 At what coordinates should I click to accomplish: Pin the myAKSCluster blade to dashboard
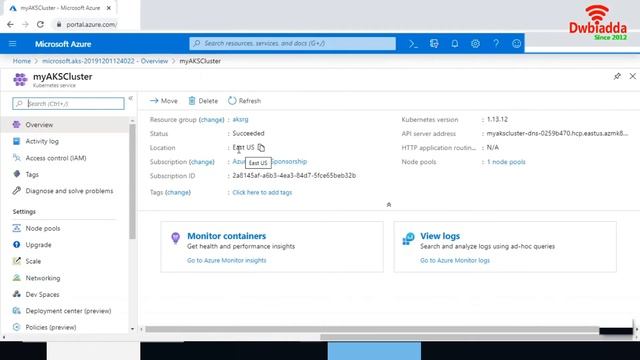pyautogui.click(x=617, y=76)
